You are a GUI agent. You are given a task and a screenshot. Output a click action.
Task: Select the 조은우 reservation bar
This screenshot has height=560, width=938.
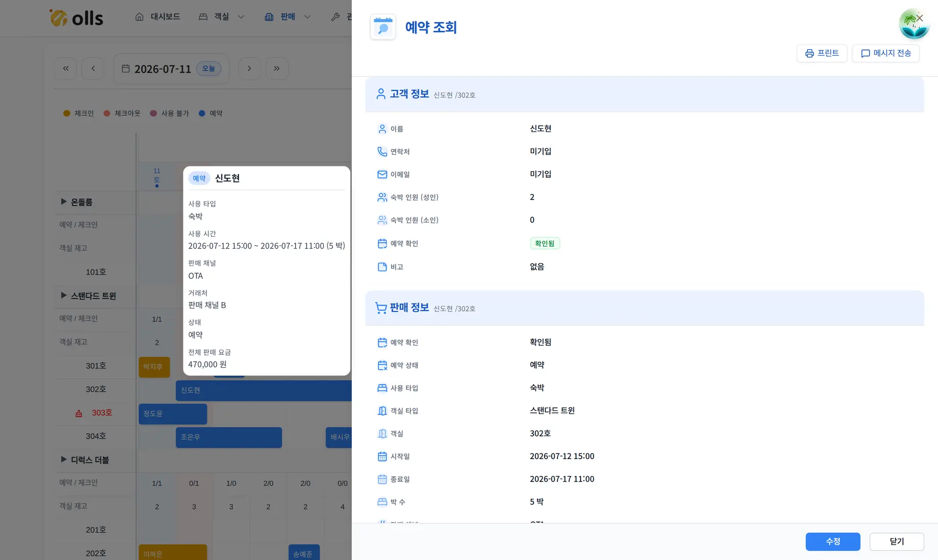(229, 437)
